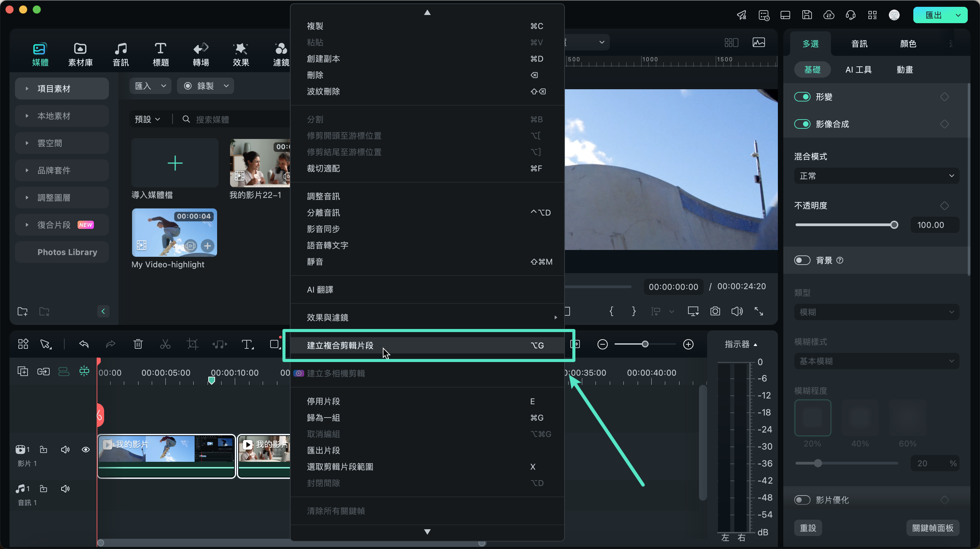Lock the 音訊 1 track
Screen dimensions: 980x549
tap(43, 488)
